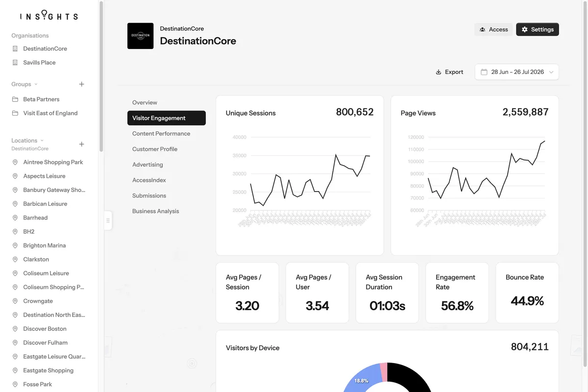This screenshot has height=392, width=588.
Task: Click pin icon beside Barbican Leisure
Action: click(x=15, y=204)
